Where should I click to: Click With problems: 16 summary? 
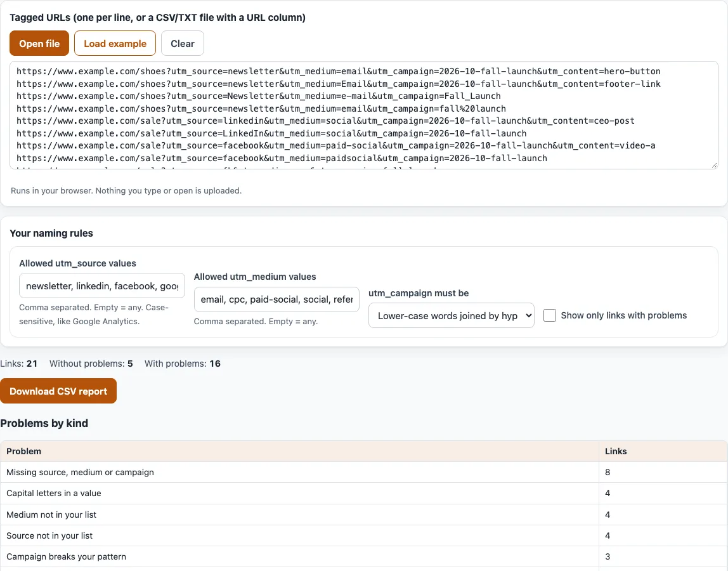click(x=183, y=364)
